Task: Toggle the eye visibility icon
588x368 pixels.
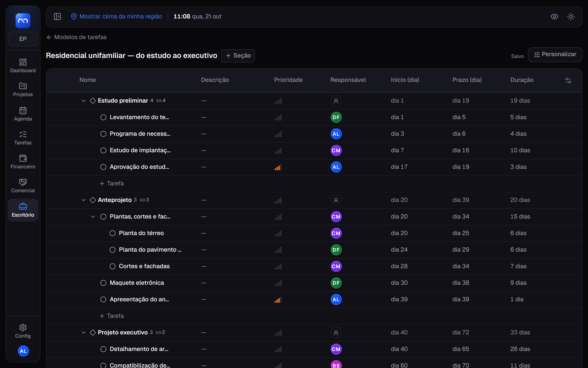Action: (554, 17)
